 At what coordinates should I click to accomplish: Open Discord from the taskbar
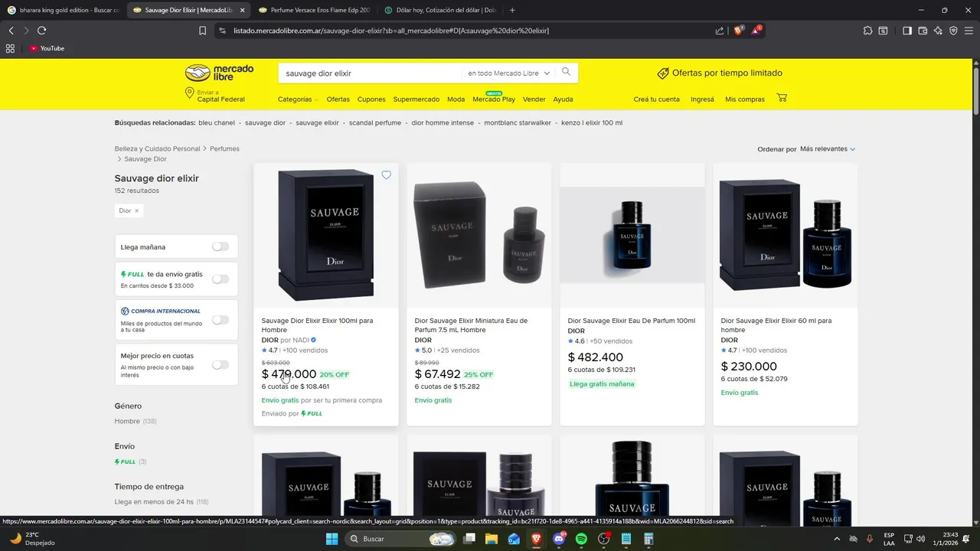point(558,539)
